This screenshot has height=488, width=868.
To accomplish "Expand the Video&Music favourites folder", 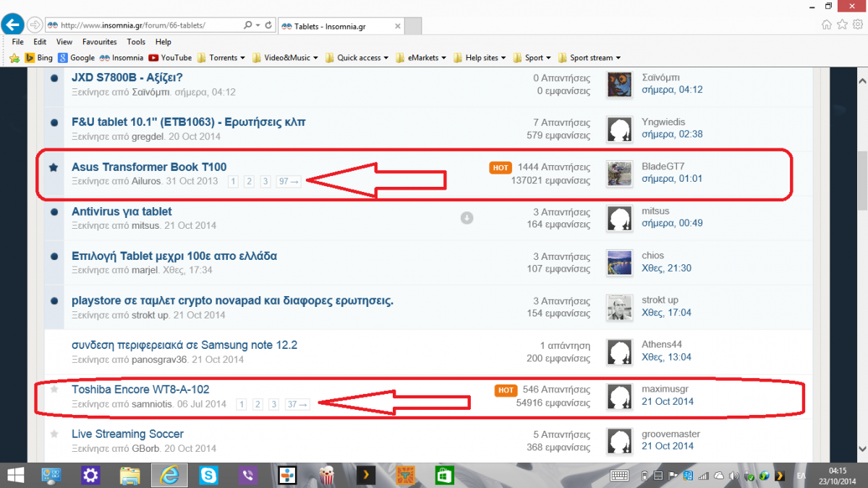I will click(286, 58).
